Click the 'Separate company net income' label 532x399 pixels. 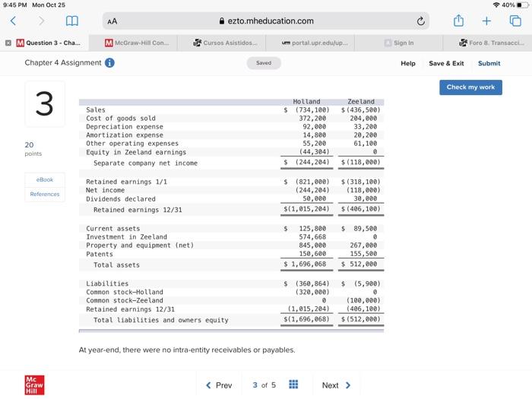[146, 163]
